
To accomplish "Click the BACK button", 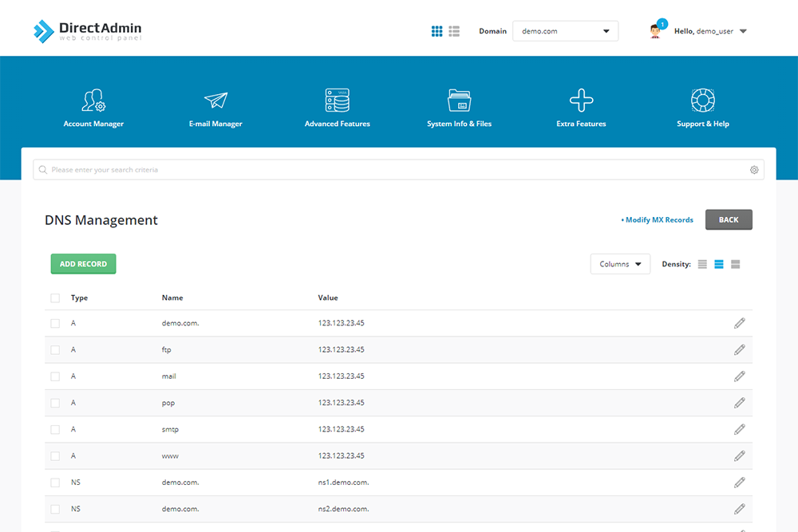I will click(729, 219).
